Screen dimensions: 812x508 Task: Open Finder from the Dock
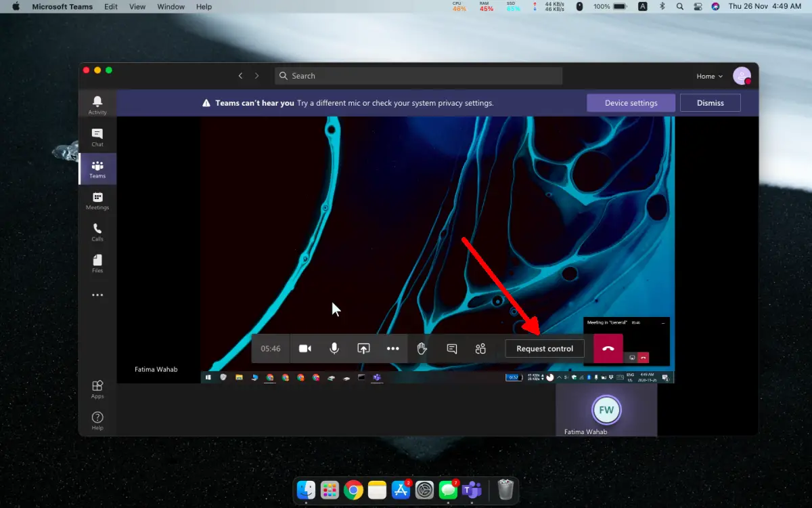pos(307,489)
